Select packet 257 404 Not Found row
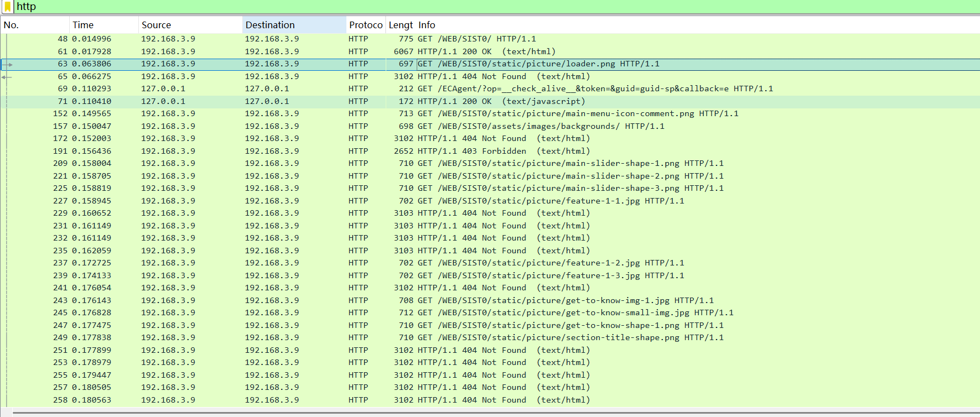The image size is (980, 417). point(490,387)
